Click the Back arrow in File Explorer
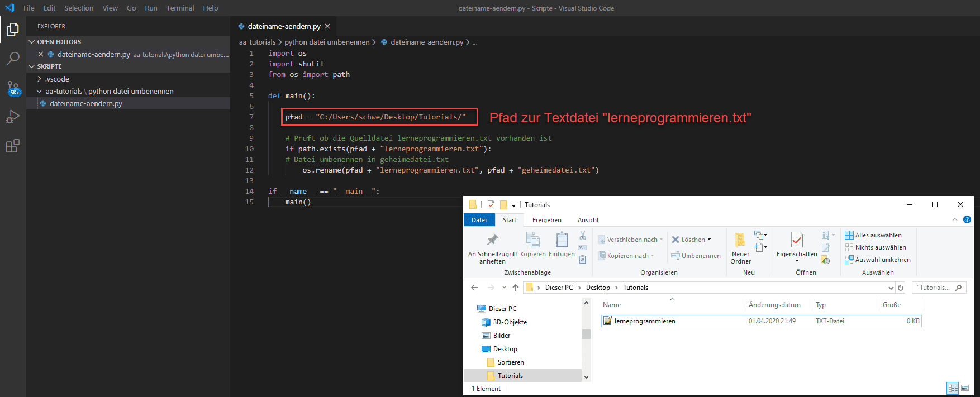This screenshot has width=980, height=397. (x=474, y=288)
